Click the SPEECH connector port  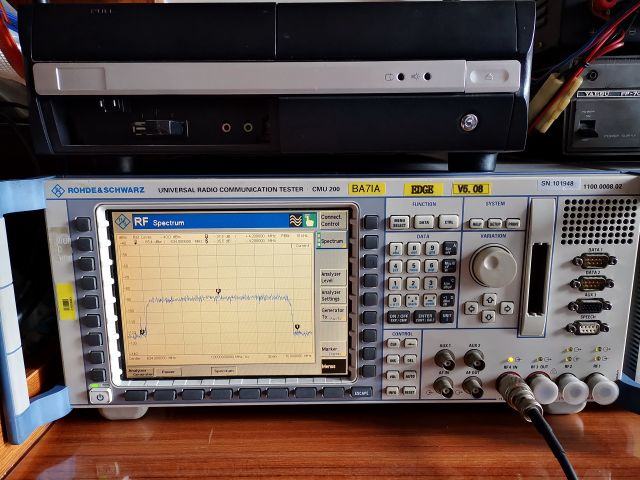(588, 327)
